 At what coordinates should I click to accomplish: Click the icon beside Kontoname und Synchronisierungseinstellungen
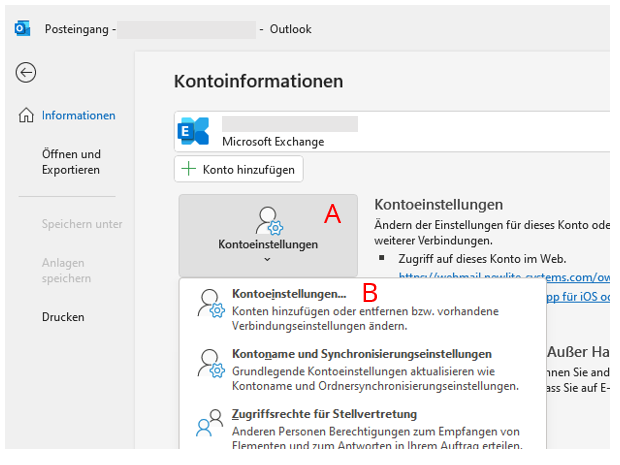coord(211,363)
